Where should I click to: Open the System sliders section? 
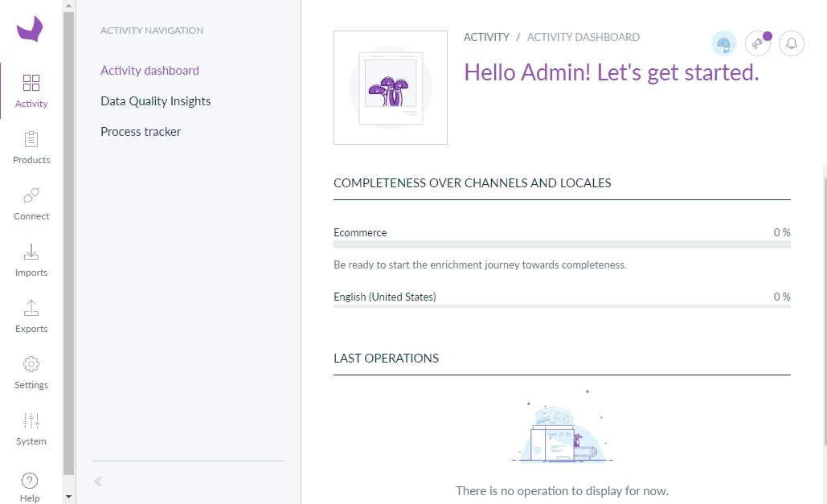(31, 429)
